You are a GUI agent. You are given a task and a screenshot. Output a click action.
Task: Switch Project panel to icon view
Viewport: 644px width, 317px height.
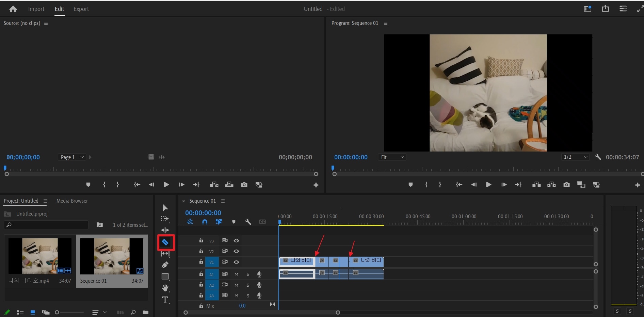click(x=33, y=312)
